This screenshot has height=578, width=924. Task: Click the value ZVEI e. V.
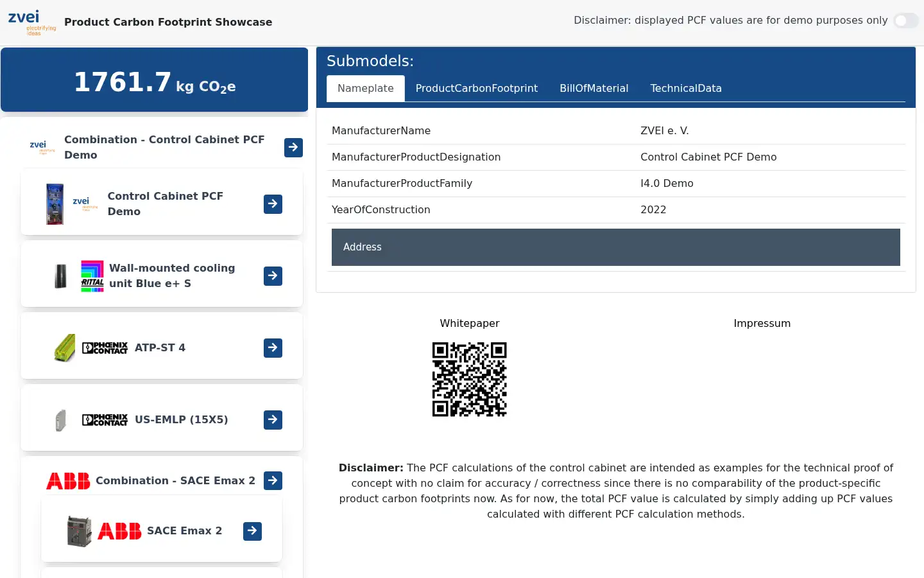tap(665, 131)
